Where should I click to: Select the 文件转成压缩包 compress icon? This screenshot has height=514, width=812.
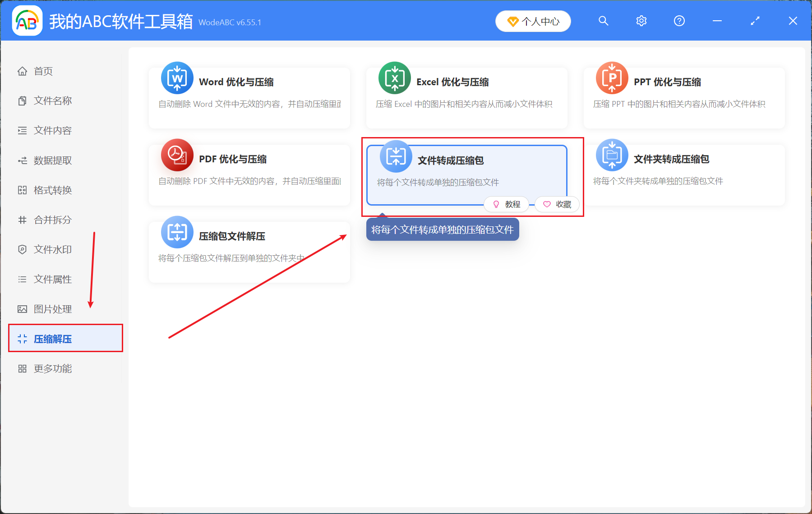pyautogui.click(x=395, y=155)
